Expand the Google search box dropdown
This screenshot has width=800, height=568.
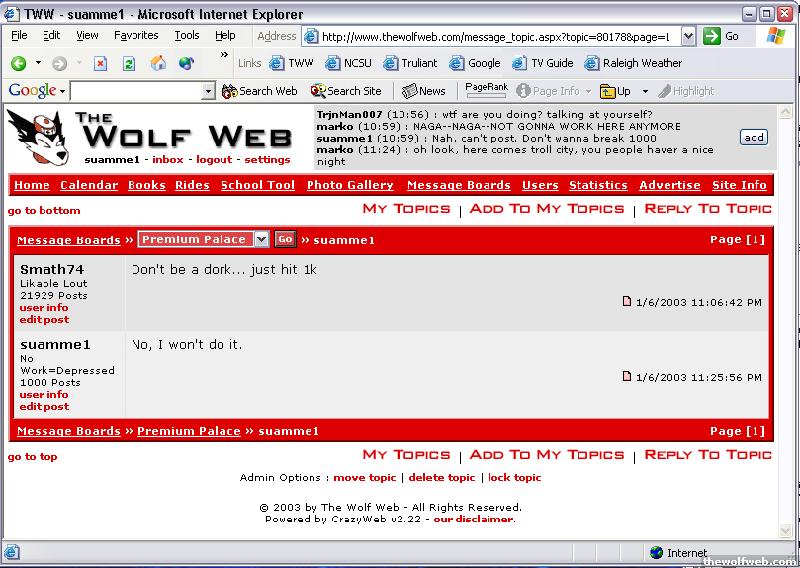click(x=208, y=91)
